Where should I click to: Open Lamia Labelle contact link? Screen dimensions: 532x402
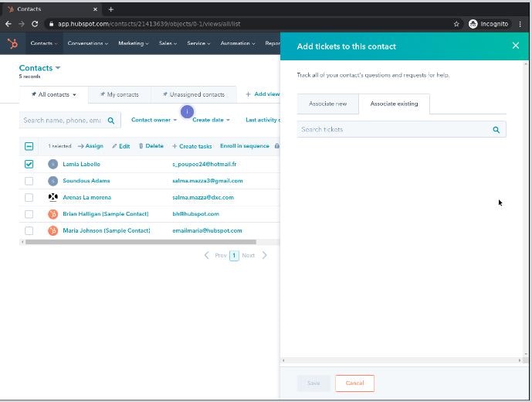pyautogui.click(x=81, y=164)
